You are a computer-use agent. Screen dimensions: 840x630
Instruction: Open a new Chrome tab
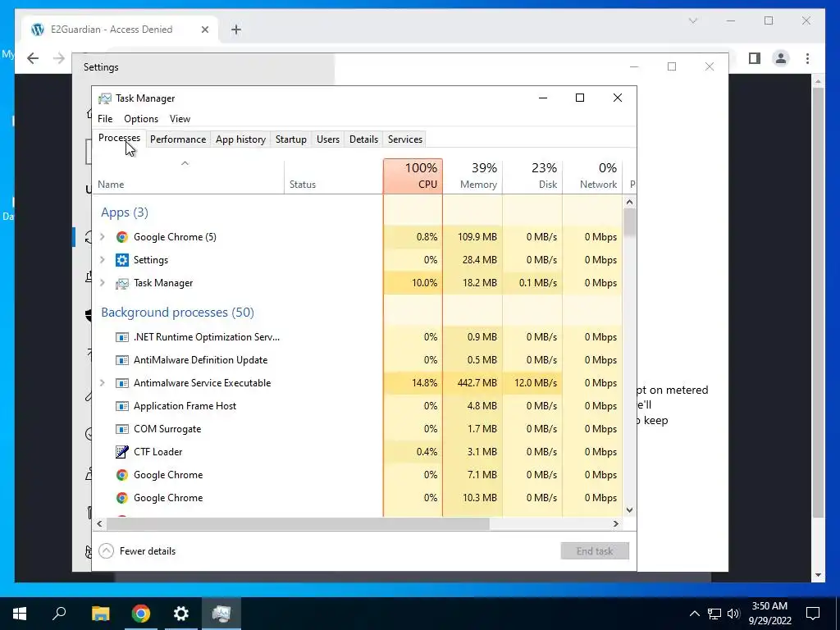pos(235,30)
